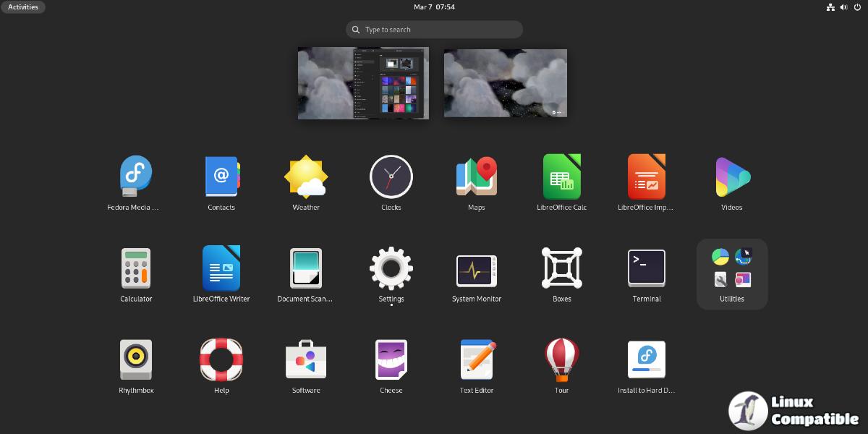Launch the Terminal

point(647,269)
